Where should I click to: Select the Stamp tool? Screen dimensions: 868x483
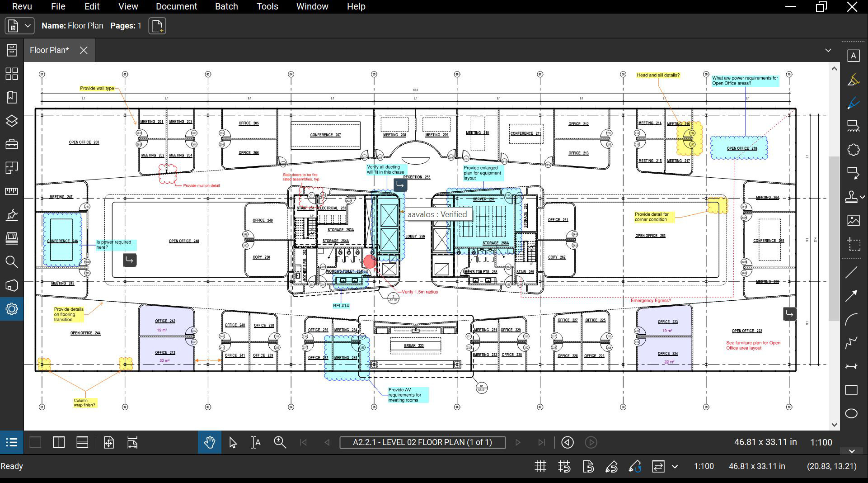pyautogui.click(x=851, y=197)
